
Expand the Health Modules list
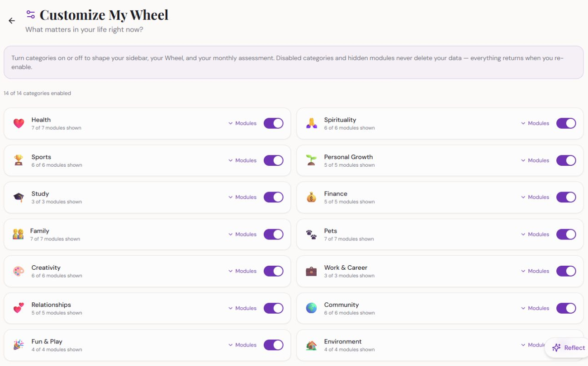[242, 123]
